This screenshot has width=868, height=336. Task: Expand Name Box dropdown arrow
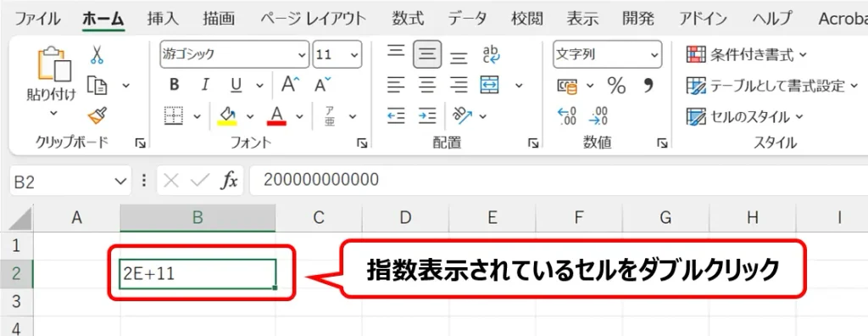coord(120,181)
